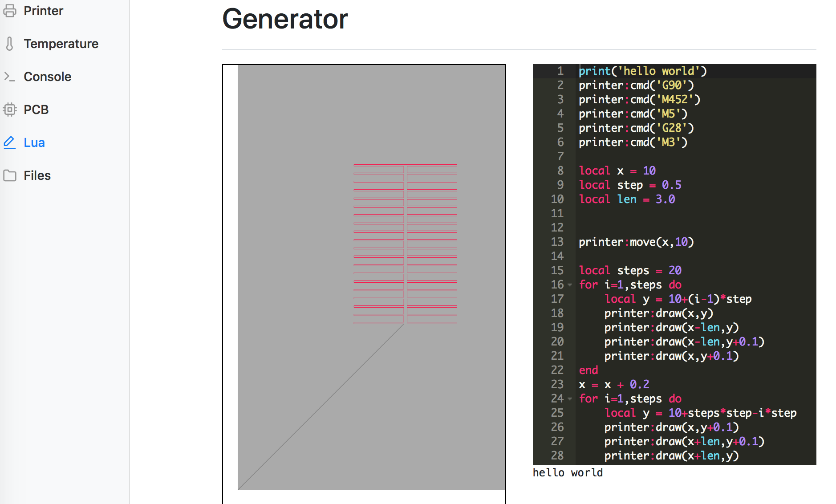
Task: Click 'local y = 10+steps*step-i*step' line
Action: pos(700,413)
